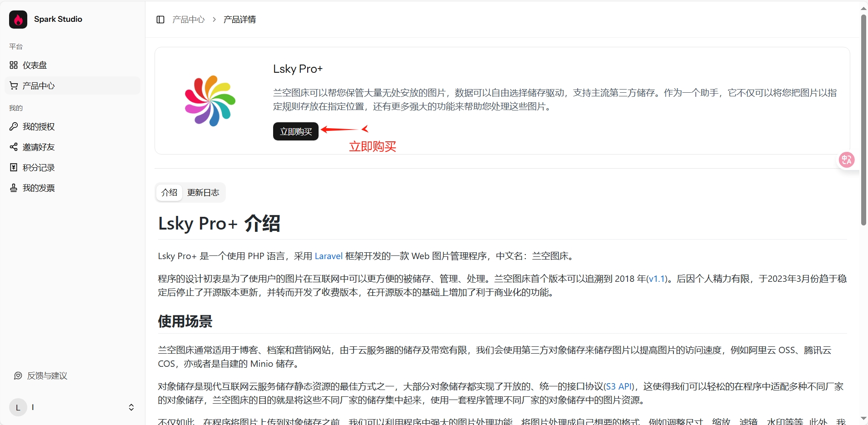Click the 平台 sidebar section label
The height and width of the screenshot is (425, 868).
click(x=16, y=46)
